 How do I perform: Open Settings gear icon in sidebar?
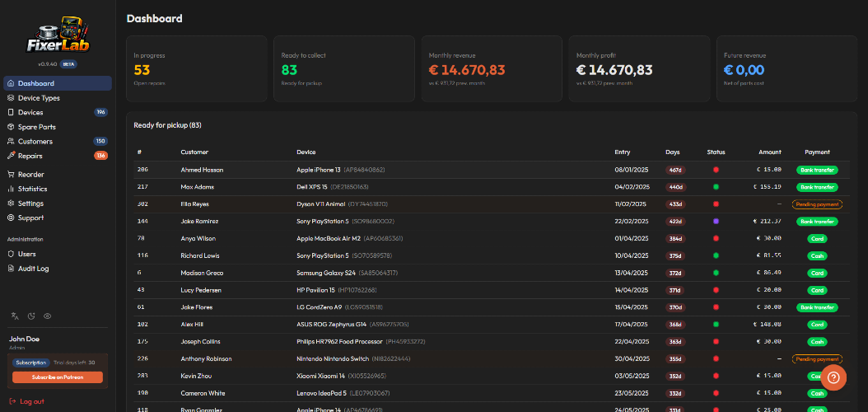(x=11, y=204)
